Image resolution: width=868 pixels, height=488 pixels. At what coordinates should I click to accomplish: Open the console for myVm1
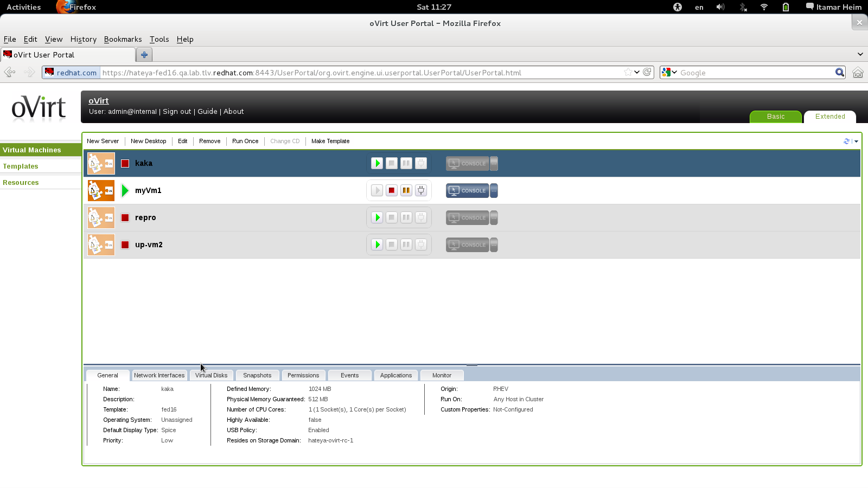[x=468, y=190]
